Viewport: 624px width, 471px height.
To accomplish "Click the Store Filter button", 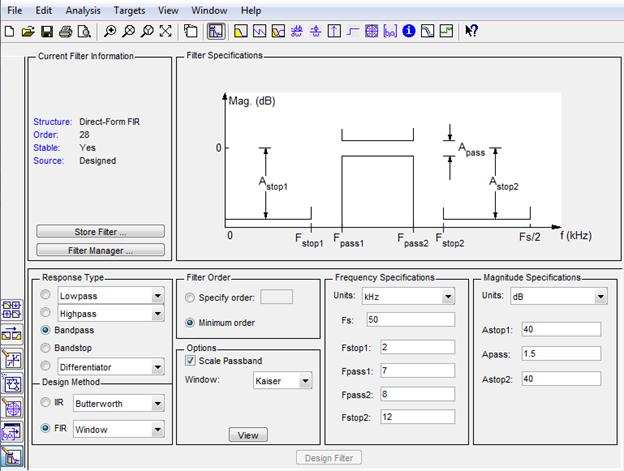I will (x=100, y=232).
